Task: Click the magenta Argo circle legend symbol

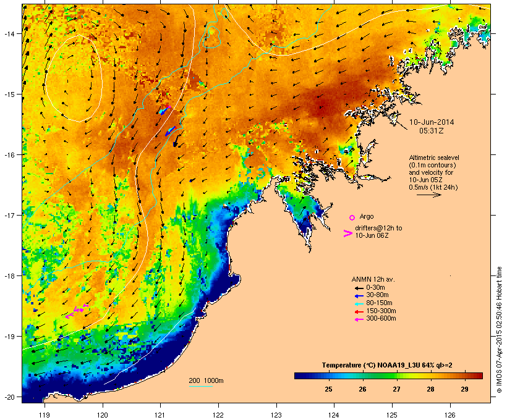Action: (x=352, y=217)
